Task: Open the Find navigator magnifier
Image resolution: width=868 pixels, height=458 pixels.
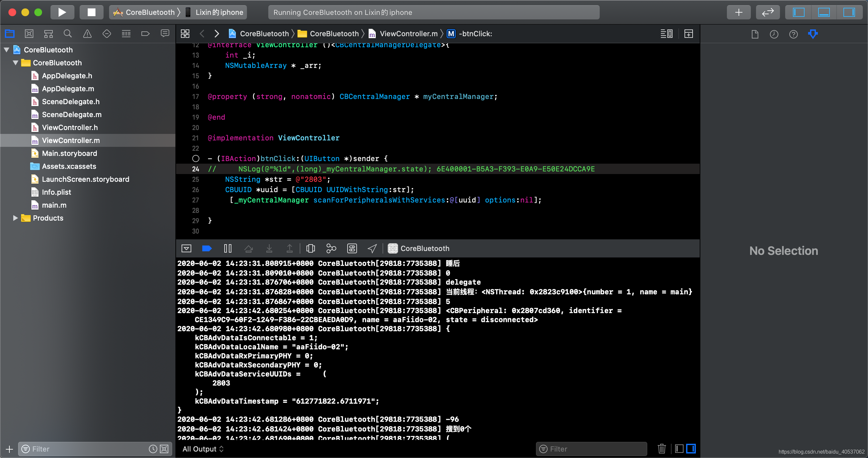Action: [x=68, y=34]
